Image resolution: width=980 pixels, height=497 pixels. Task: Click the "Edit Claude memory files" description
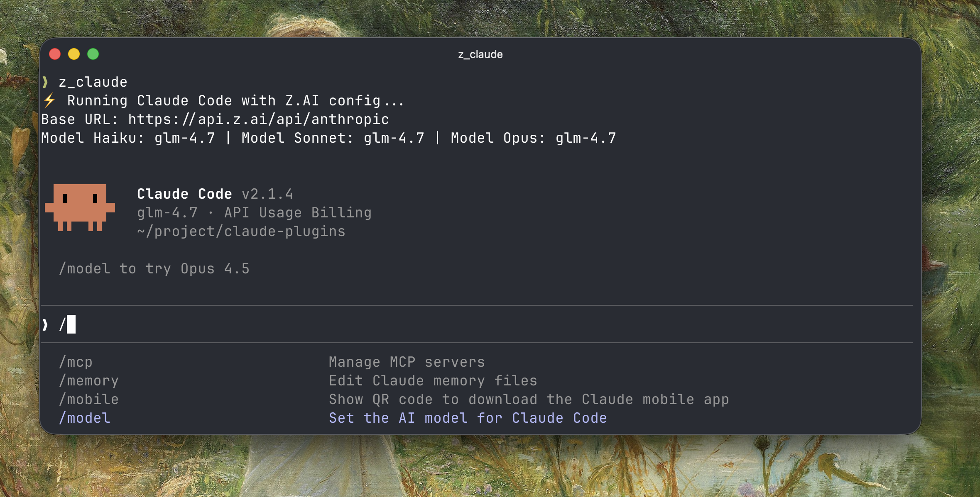tap(433, 381)
